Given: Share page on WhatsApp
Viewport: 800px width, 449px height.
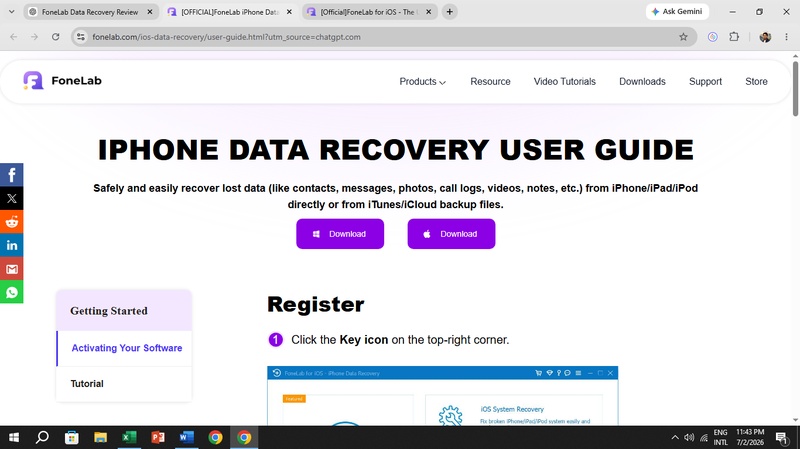Looking at the screenshot, I should tap(12, 292).
